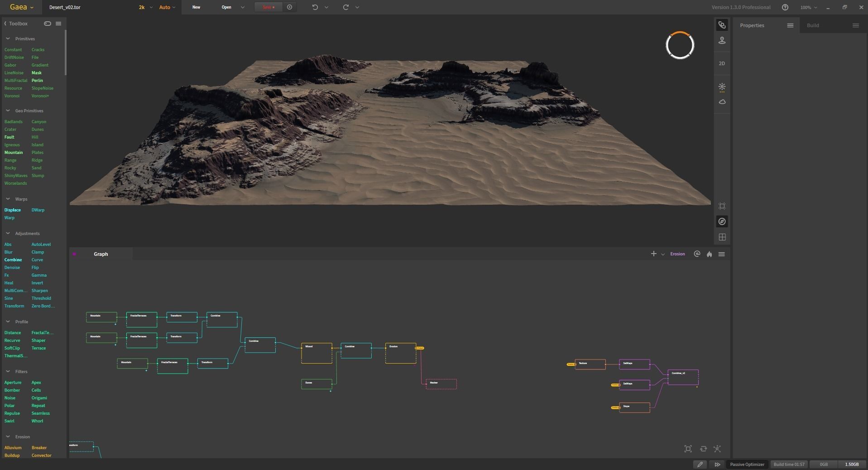This screenshot has height=470, width=868.
Task: Click the Toolbox vertical scrollbar
Action: 66,53
